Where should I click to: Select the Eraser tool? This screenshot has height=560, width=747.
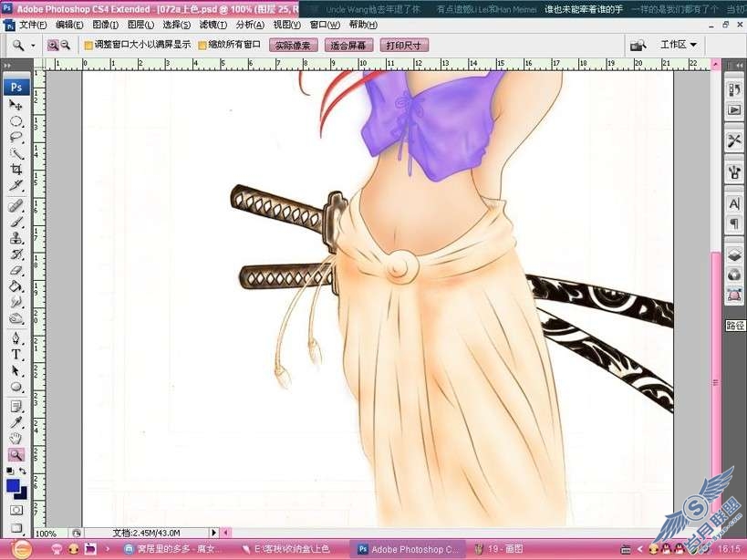pos(16,270)
